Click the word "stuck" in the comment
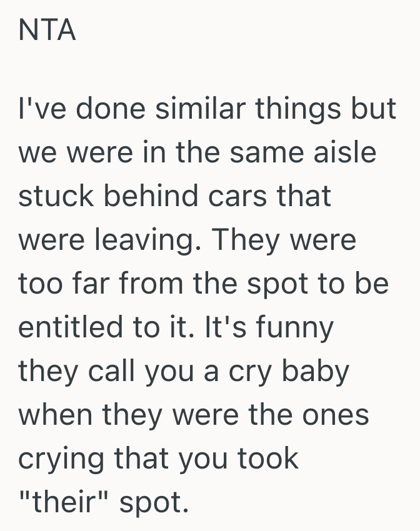 54,196
